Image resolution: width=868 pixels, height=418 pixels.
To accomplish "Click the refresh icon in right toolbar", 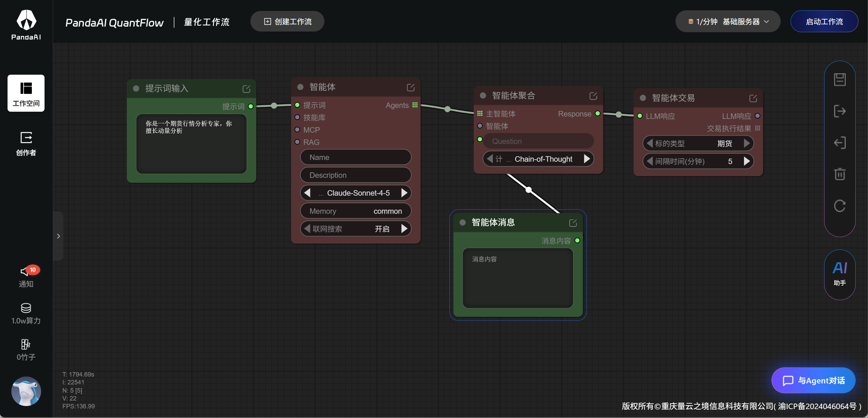I will pyautogui.click(x=840, y=206).
